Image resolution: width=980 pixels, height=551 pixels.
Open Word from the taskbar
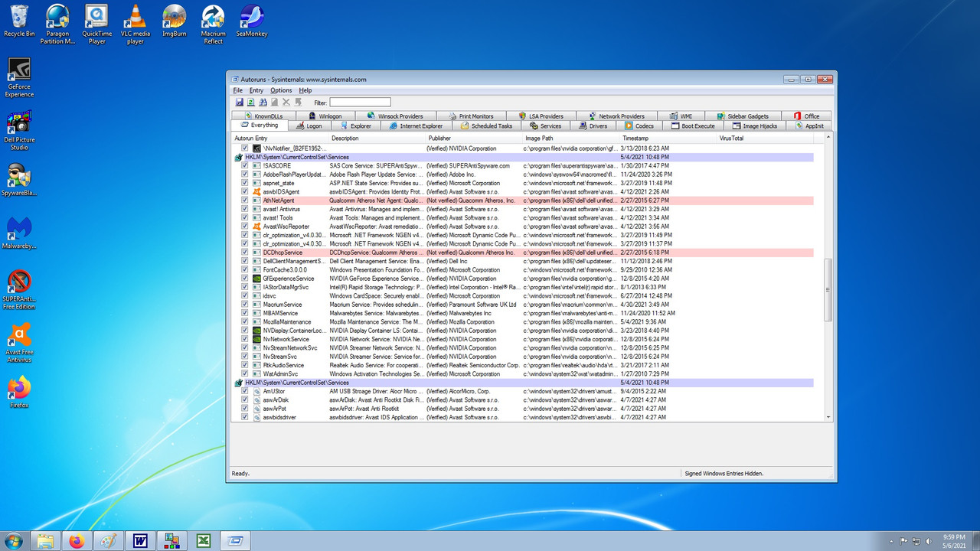tap(140, 541)
